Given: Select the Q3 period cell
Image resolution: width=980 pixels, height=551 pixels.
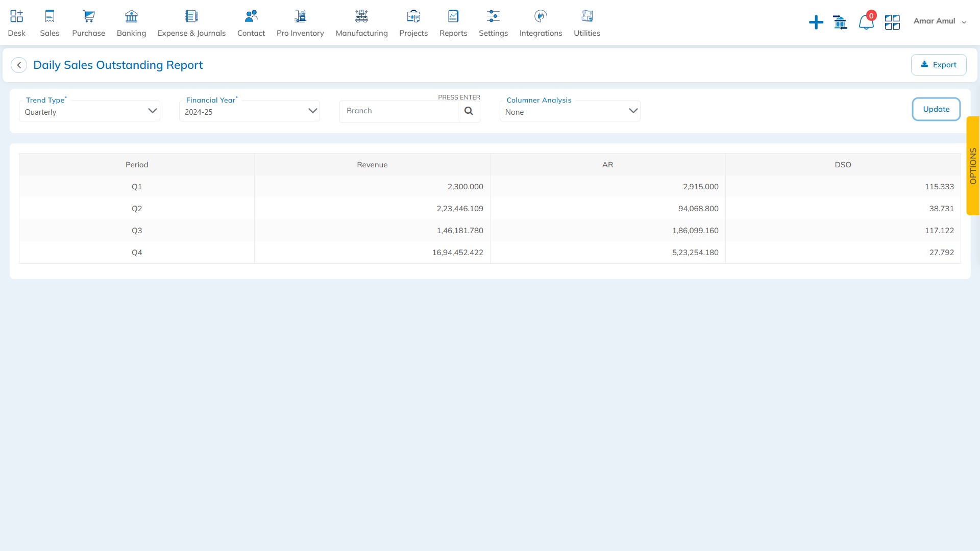Looking at the screenshot, I should pos(137,231).
